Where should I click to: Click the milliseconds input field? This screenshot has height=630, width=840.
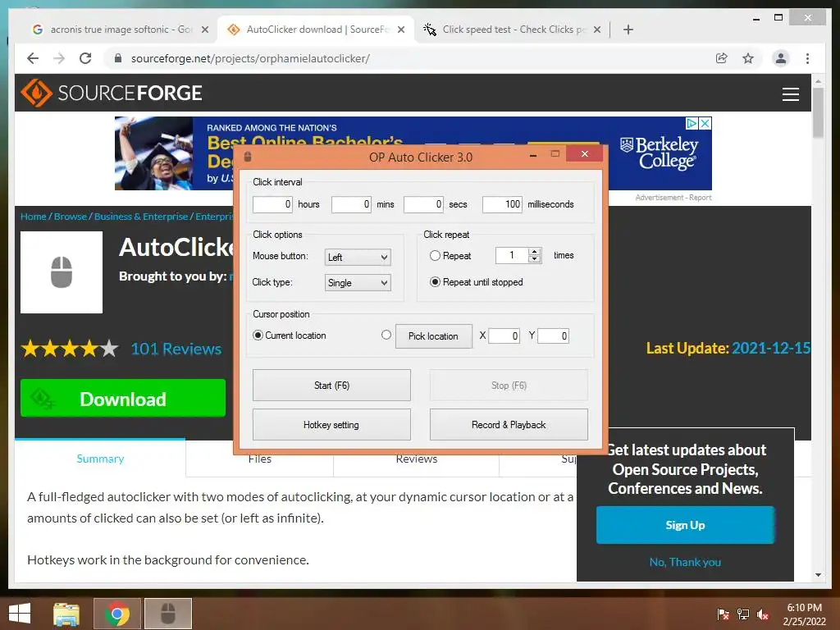coord(502,204)
